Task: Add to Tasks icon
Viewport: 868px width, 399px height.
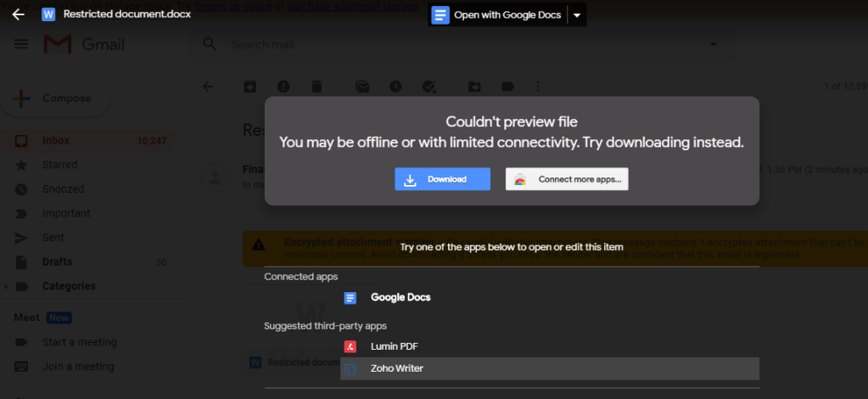Action: click(429, 87)
